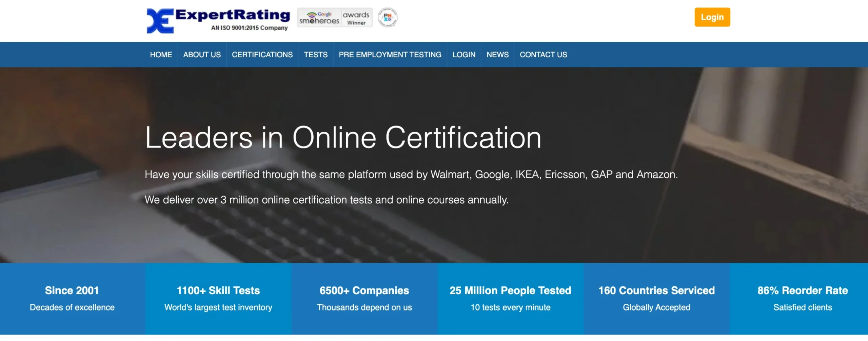Click the Leaders in Online Certification heading

pos(343,138)
